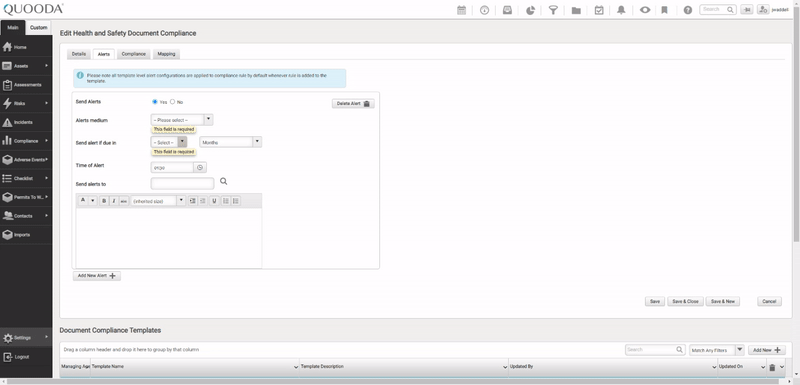Click the bookmark icon

(664, 10)
